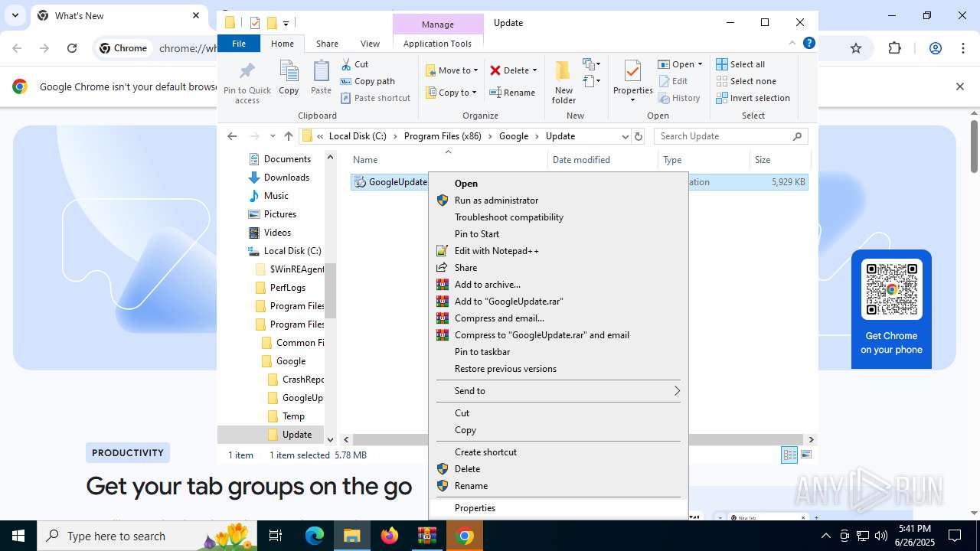980x551 pixels.
Task: Switch to Details view layout icon
Action: pyautogui.click(x=789, y=455)
